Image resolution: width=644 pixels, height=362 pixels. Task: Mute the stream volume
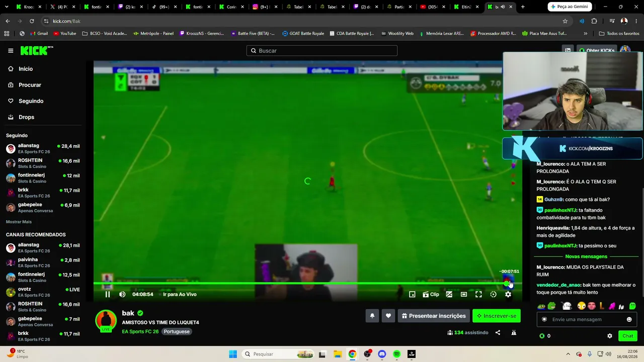(122, 295)
